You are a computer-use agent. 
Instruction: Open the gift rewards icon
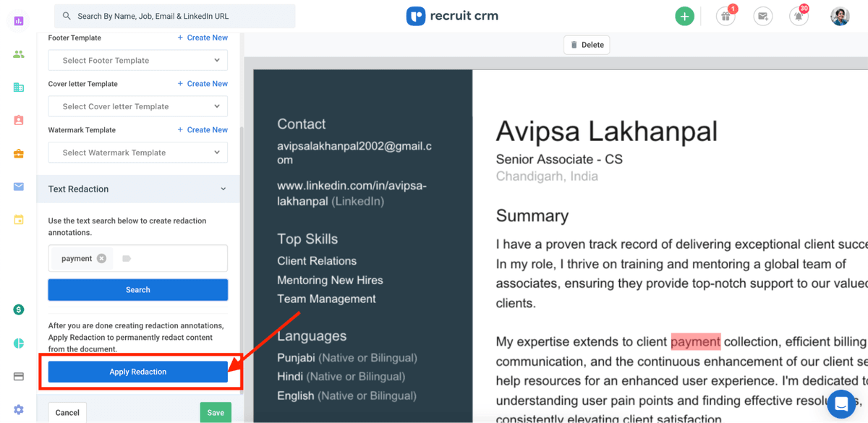725,16
